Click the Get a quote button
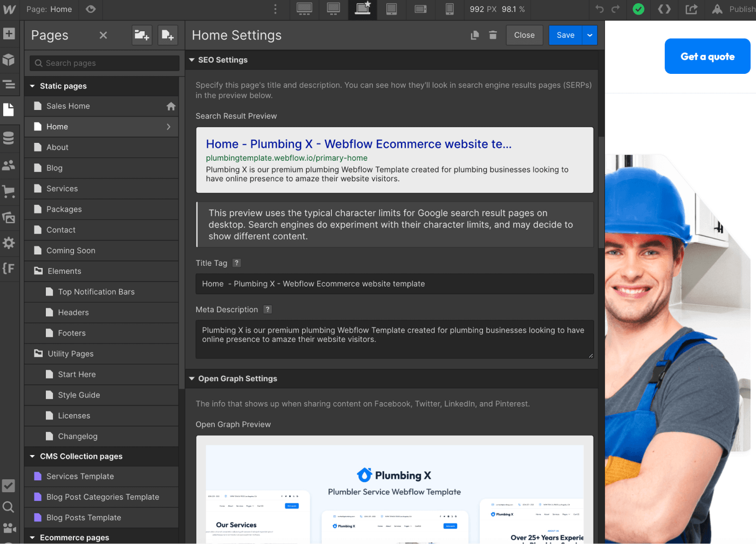This screenshot has height=544, width=756. [x=707, y=56]
